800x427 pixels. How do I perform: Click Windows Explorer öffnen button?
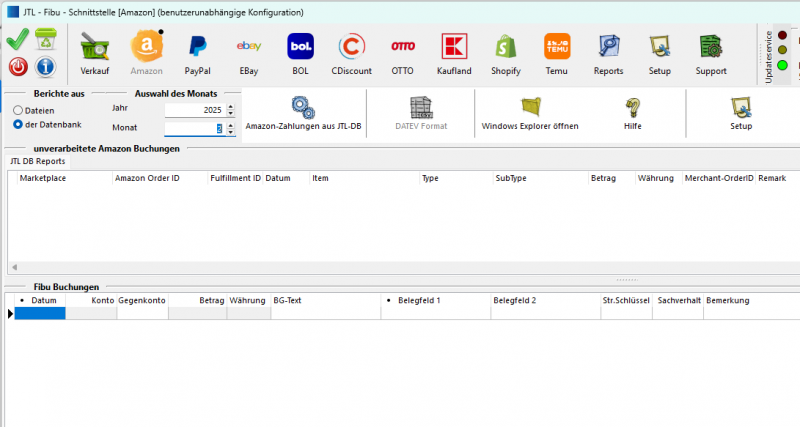[x=530, y=113]
